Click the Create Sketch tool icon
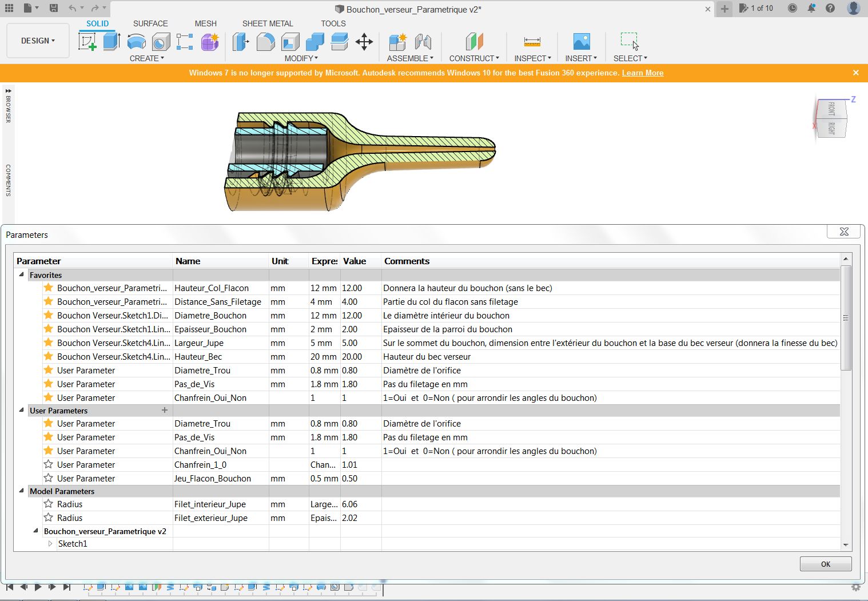The height and width of the screenshot is (601, 868). coord(87,42)
